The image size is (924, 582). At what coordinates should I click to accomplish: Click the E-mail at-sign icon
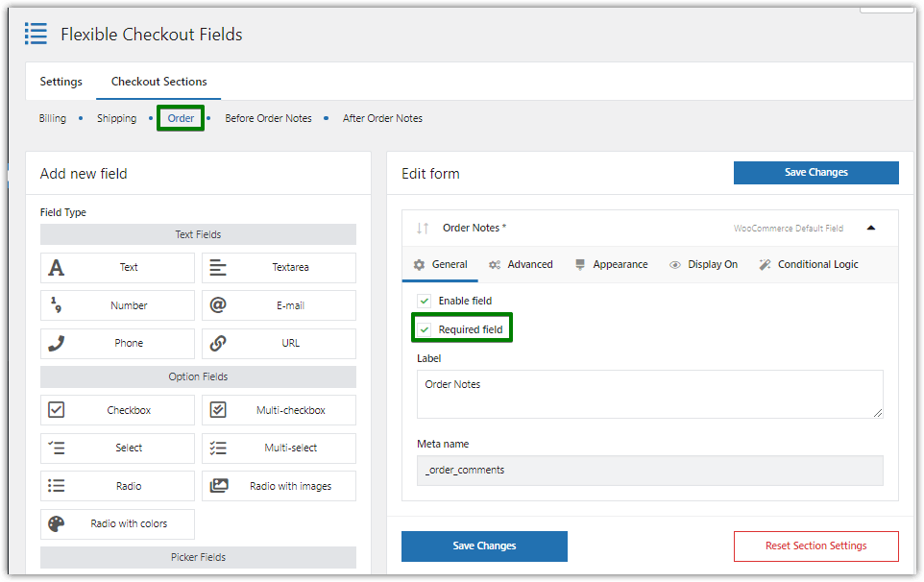[218, 305]
